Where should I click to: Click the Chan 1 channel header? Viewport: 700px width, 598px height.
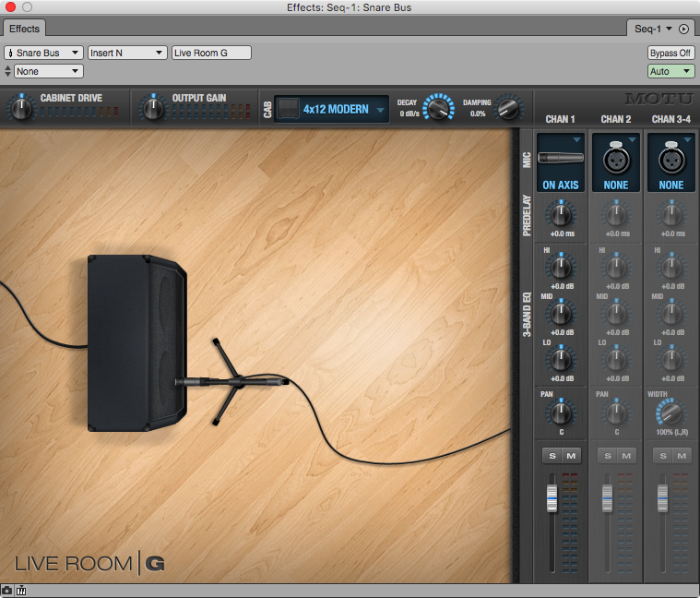tap(560, 119)
